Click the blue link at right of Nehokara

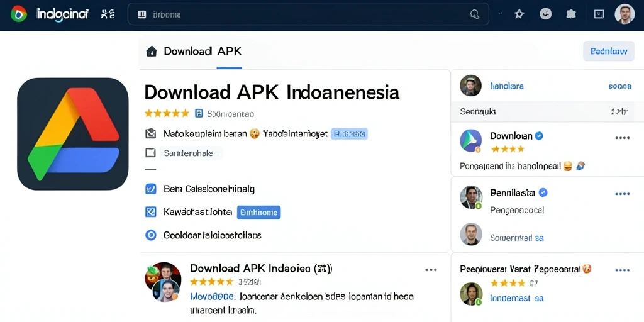point(619,86)
